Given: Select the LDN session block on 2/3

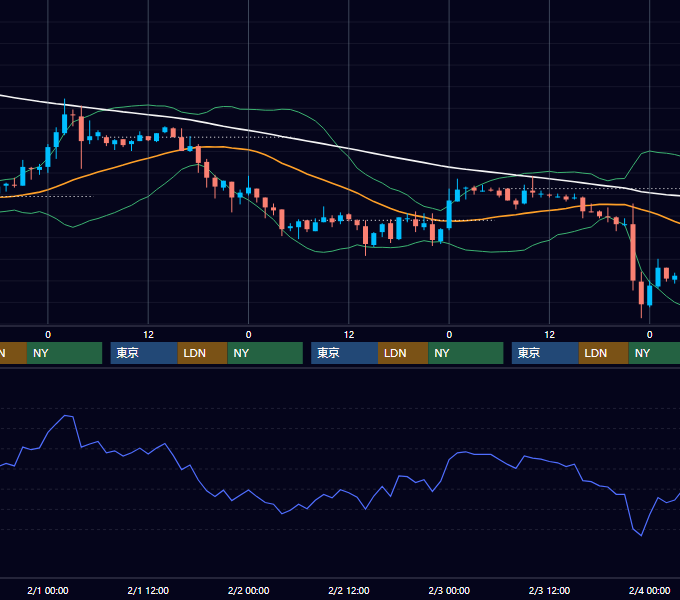Looking at the screenshot, I should [604, 353].
